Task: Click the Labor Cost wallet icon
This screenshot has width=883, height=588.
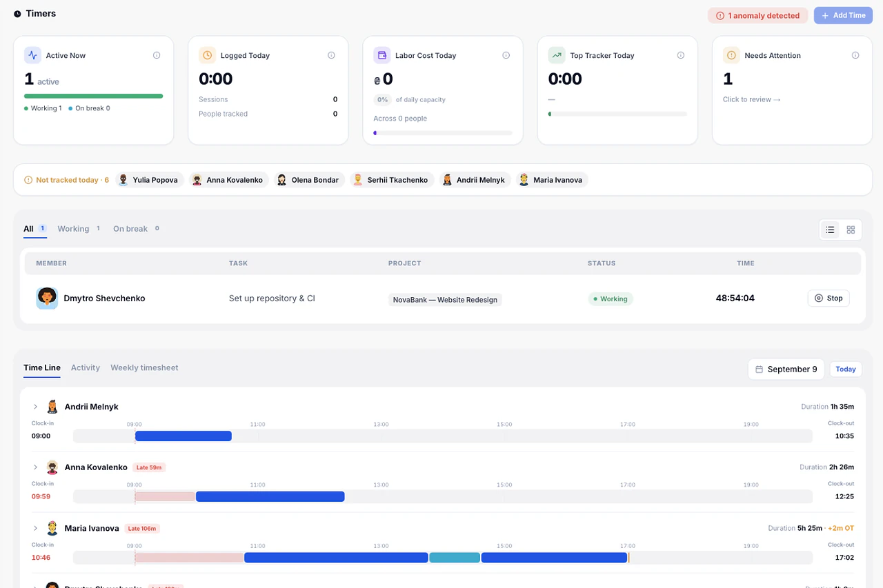Action: point(381,55)
